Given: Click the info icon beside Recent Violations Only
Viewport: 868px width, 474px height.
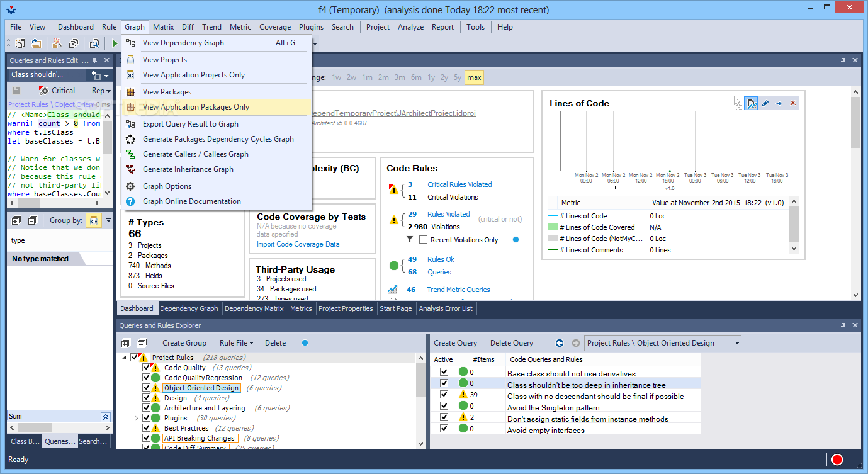Looking at the screenshot, I should (x=516, y=240).
